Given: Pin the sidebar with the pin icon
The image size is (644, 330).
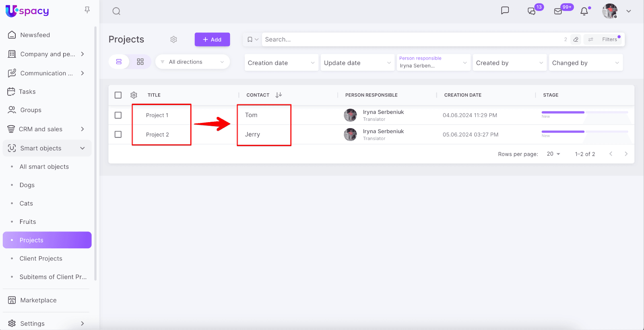Looking at the screenshot, I should [x=87, y=10].
